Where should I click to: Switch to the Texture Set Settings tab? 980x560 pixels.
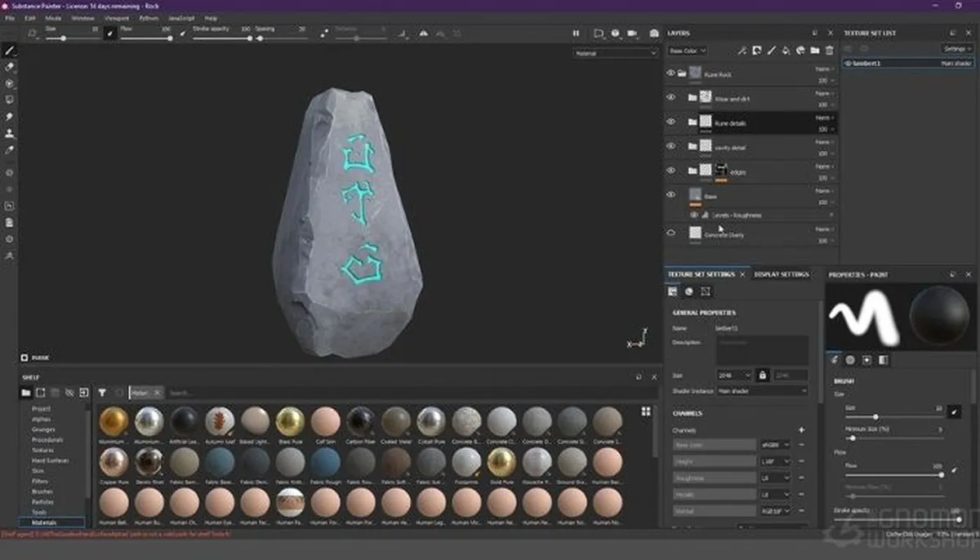702,274
